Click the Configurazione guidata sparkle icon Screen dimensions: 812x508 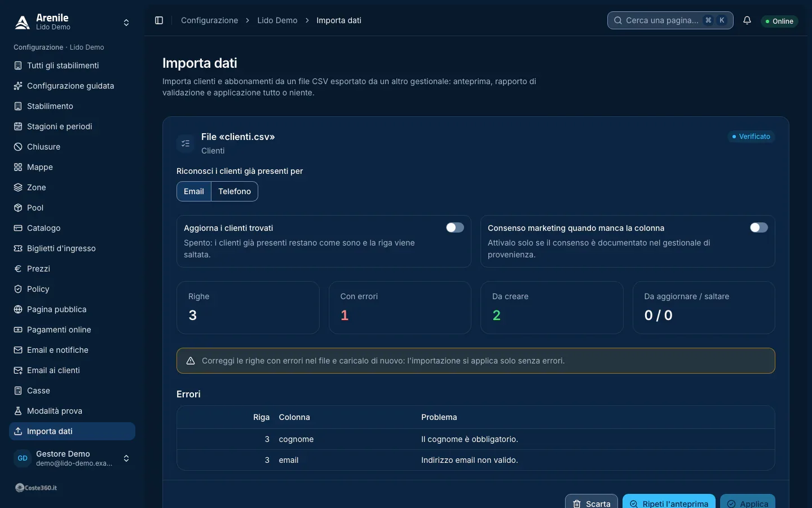(x=18, y=86)
